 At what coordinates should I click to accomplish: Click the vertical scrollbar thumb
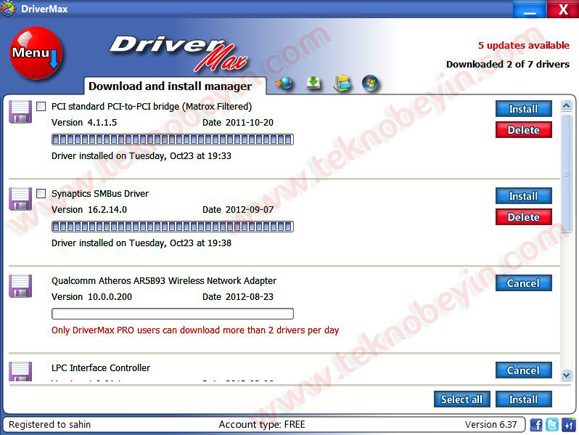coord(566,174)
